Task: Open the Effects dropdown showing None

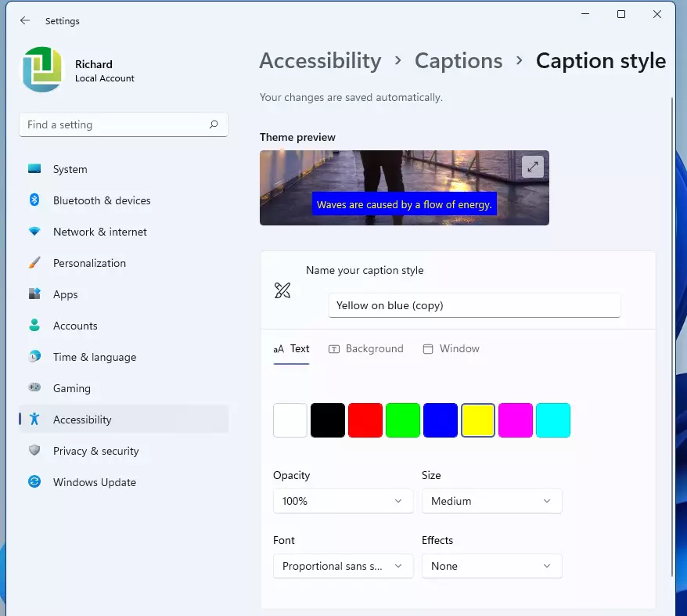Action: point(491,566)
